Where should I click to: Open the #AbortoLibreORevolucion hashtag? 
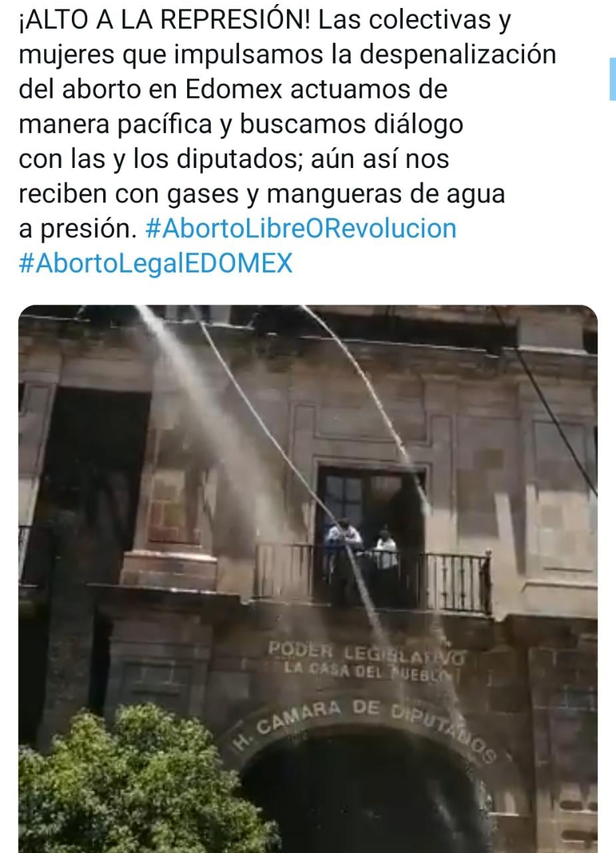pos(300,229)
